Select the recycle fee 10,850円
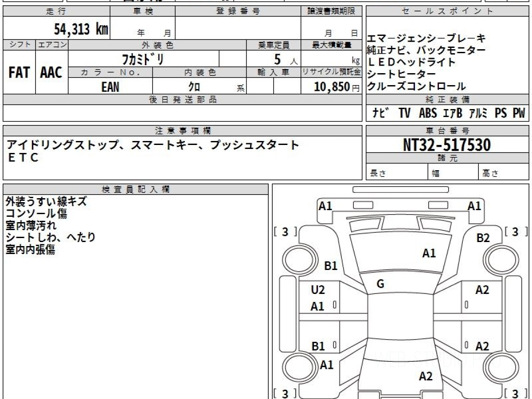Viewport: 532px width, 399px height. tap(337, 87)
